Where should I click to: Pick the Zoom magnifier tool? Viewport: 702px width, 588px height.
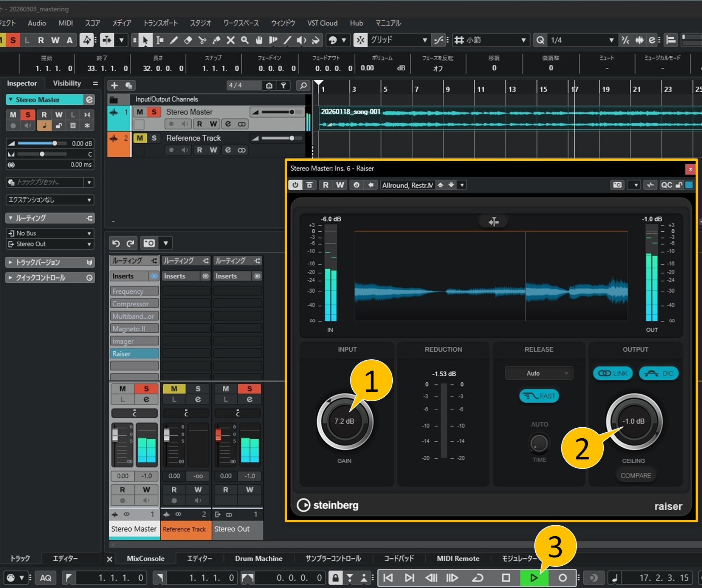click(x=245, y=40)
